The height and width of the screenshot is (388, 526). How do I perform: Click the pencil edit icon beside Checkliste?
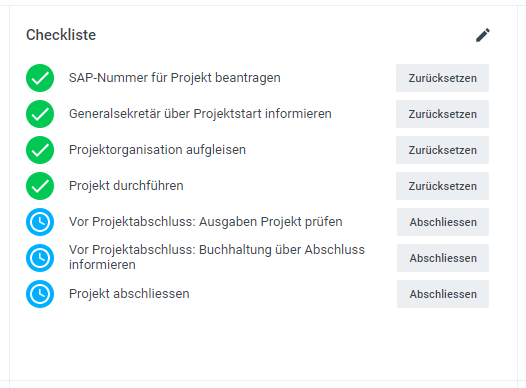(x=483, y=35)
